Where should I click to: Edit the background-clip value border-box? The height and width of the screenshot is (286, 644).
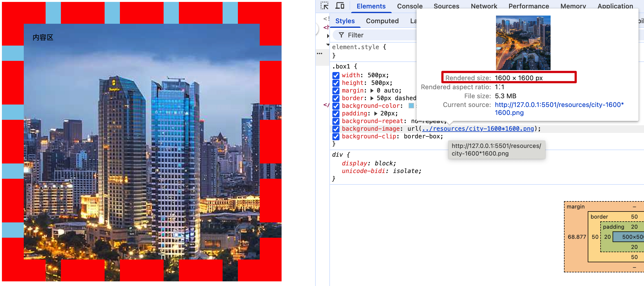[422, 136]
